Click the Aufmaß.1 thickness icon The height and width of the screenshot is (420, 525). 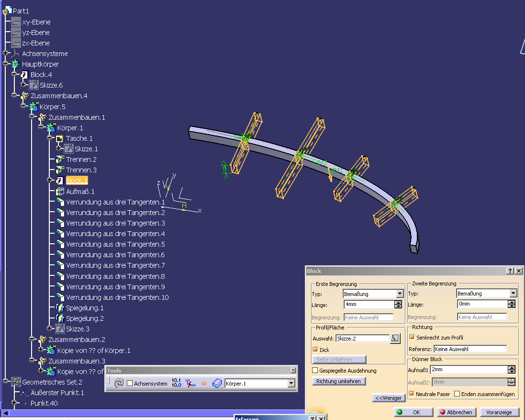click(60, 191)
